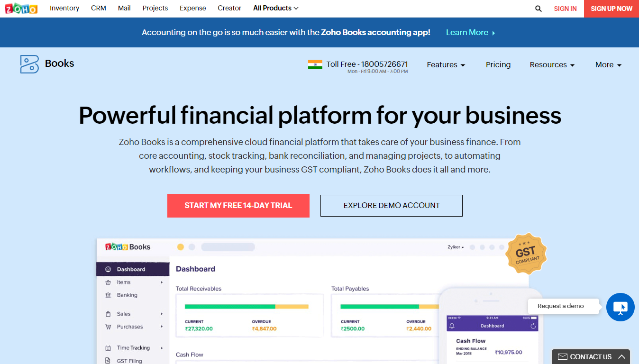Open the search magnifier icon

539,9
